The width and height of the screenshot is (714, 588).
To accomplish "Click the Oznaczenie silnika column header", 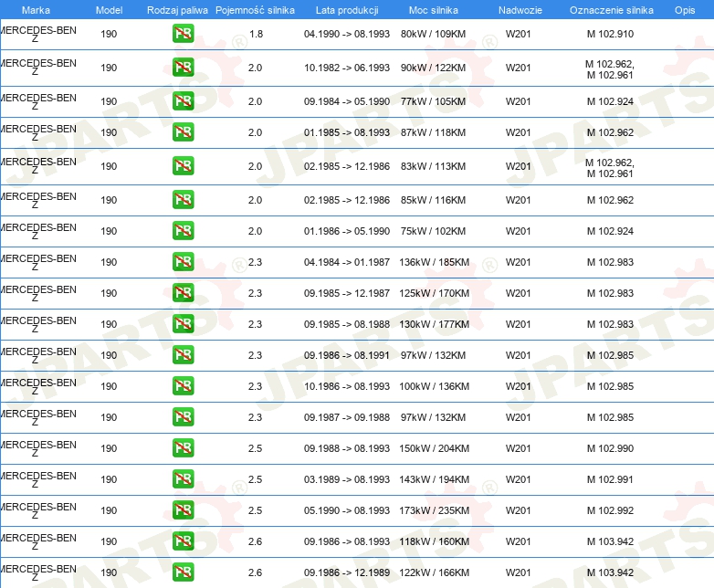I will point(612,10).
